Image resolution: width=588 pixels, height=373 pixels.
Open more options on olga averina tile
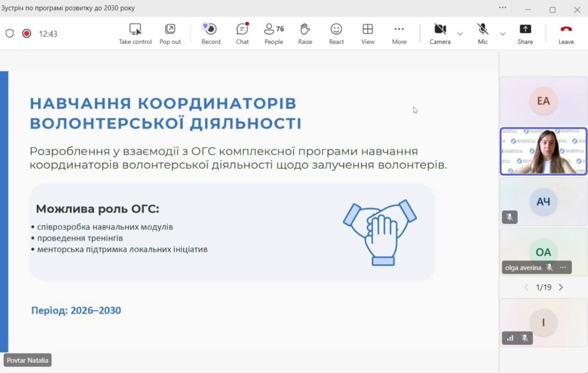coord(563,268)
